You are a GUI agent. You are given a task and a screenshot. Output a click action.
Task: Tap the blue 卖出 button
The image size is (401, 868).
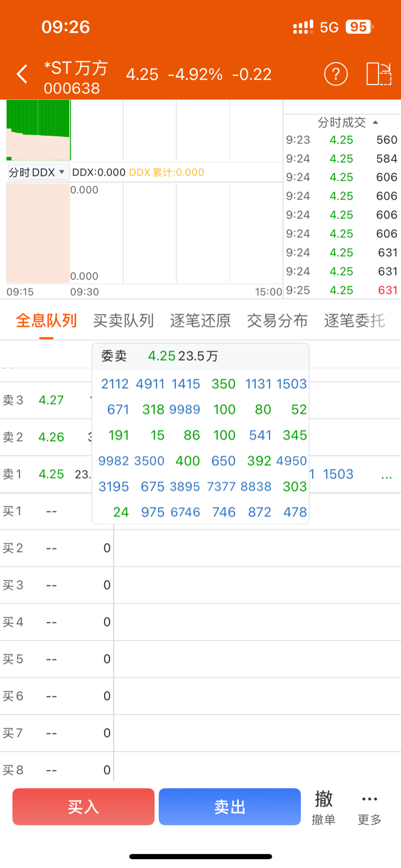click(x=230, y=807)
